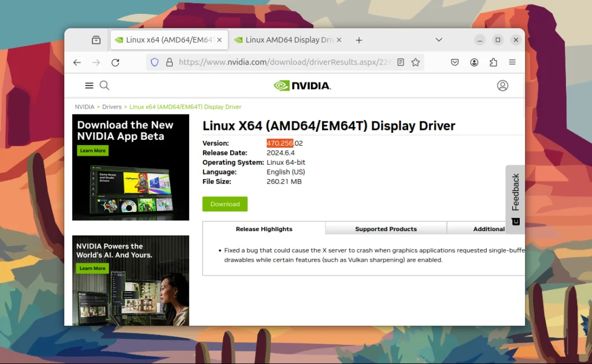
Task: Open the Firefox application hamburger menu
Action: pos(512,62)
